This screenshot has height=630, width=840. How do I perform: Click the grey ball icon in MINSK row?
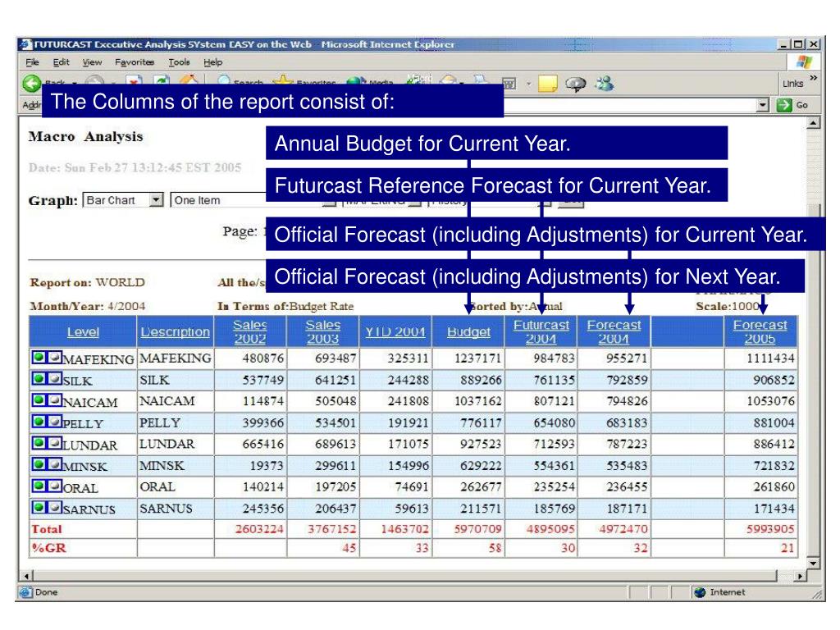(x=55, y=464)
